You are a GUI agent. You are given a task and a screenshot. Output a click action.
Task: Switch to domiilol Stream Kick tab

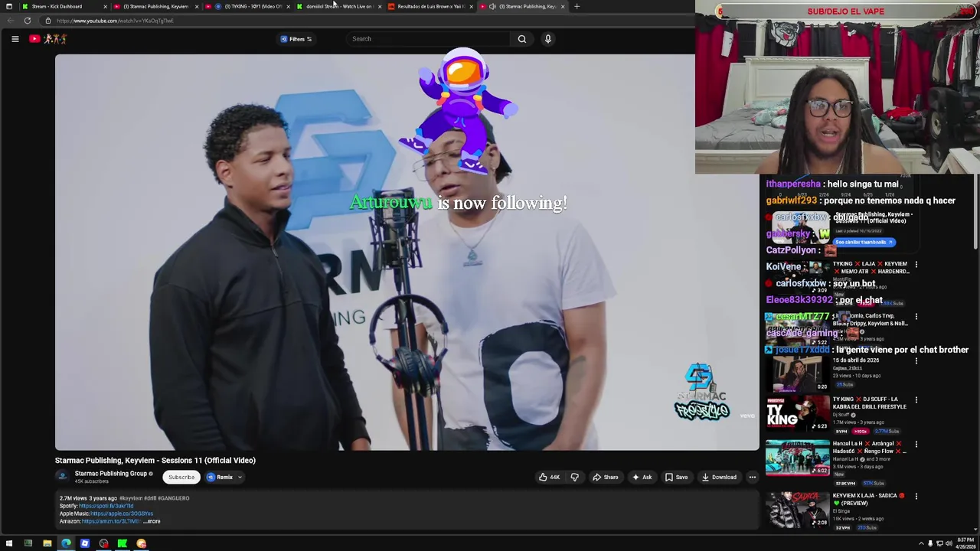click(x=340, y=6)
